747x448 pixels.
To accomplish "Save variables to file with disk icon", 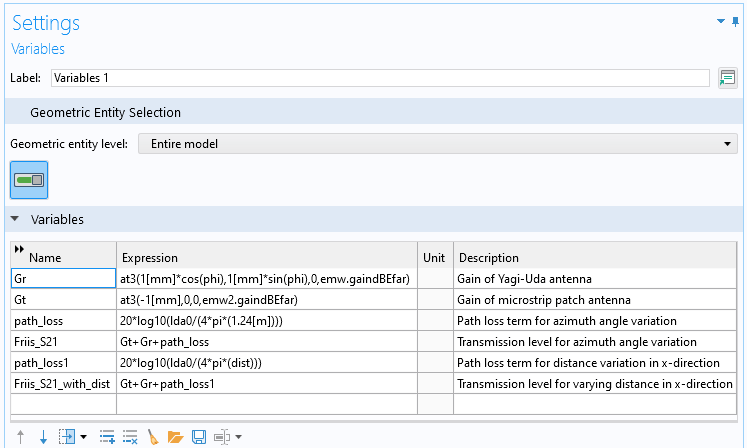I will pyautogui.click(x=198, y=437).
